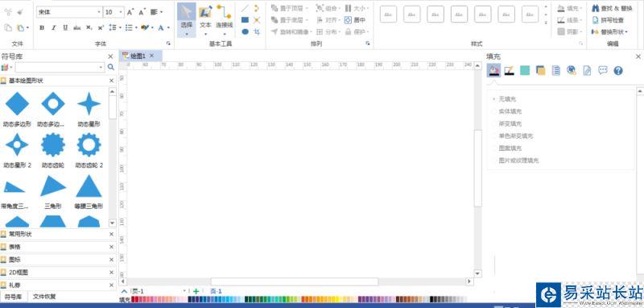Open the hyperlink globe icon in 填充 pane
The height and width of the screenshot is (308, 644).
(x=572, y=70)
